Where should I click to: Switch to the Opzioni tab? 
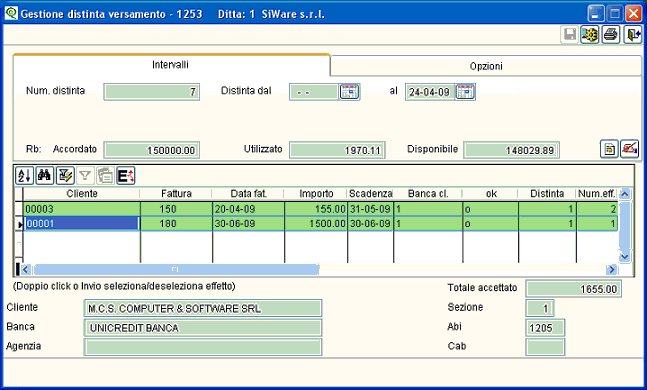click(486, 66)
